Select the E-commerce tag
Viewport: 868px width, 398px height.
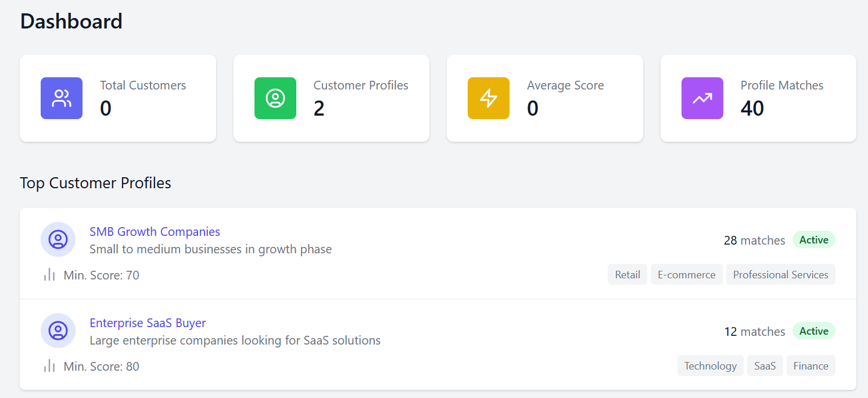(x=687, y=275)
